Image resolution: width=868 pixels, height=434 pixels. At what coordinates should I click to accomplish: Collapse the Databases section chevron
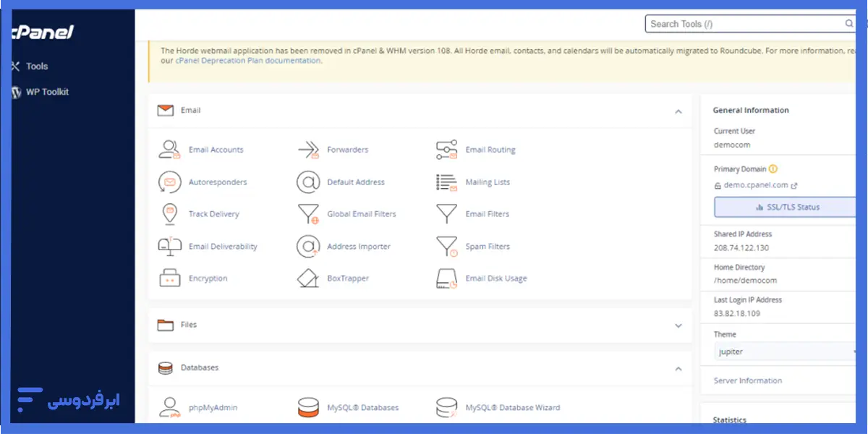[x=678, y=369]
